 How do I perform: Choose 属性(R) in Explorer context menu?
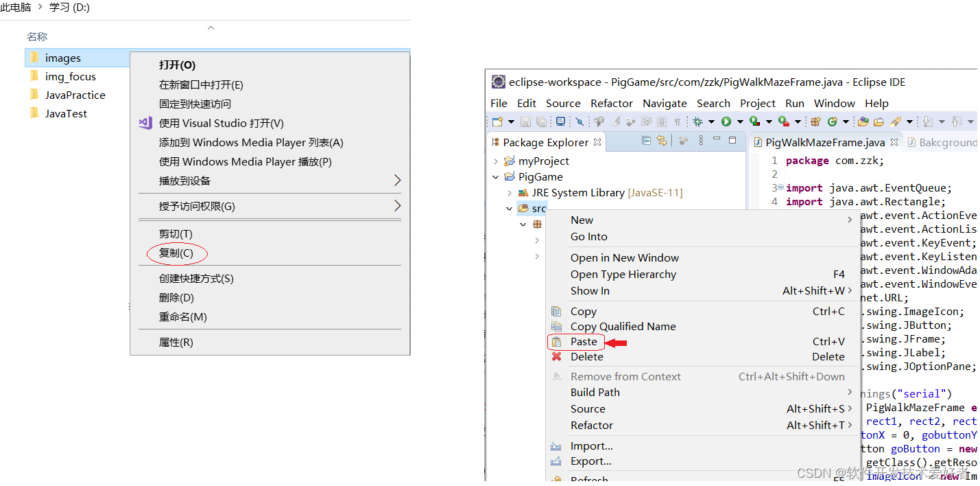tap(270, 343)
